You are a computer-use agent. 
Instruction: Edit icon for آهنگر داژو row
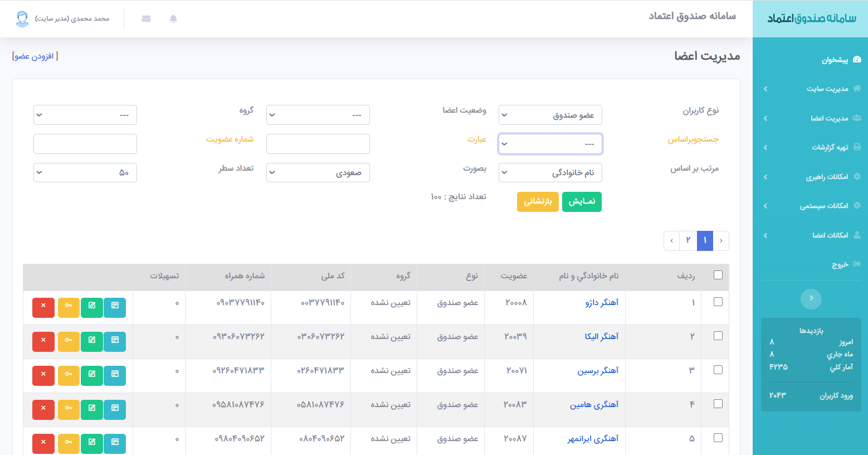click(92, 307)
